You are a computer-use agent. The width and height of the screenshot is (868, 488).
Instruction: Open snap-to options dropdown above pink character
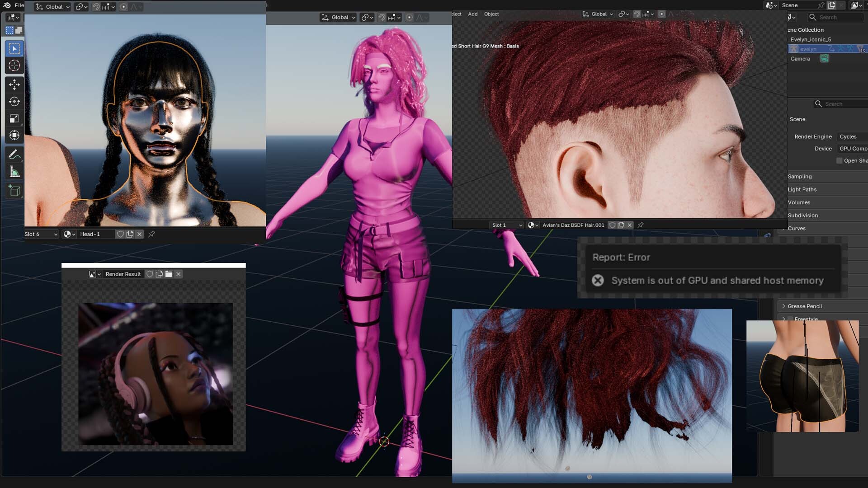394,17
